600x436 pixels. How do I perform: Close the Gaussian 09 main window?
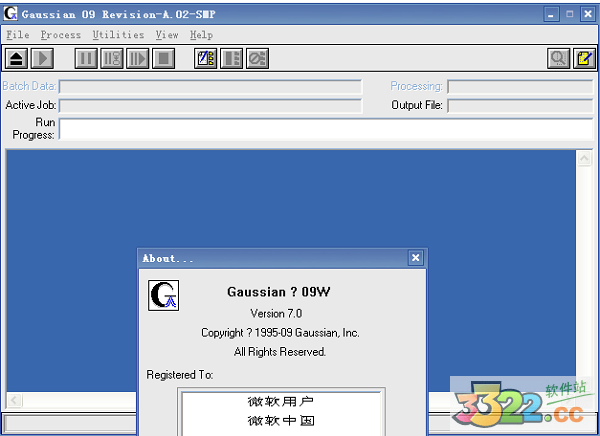[587, 14]
